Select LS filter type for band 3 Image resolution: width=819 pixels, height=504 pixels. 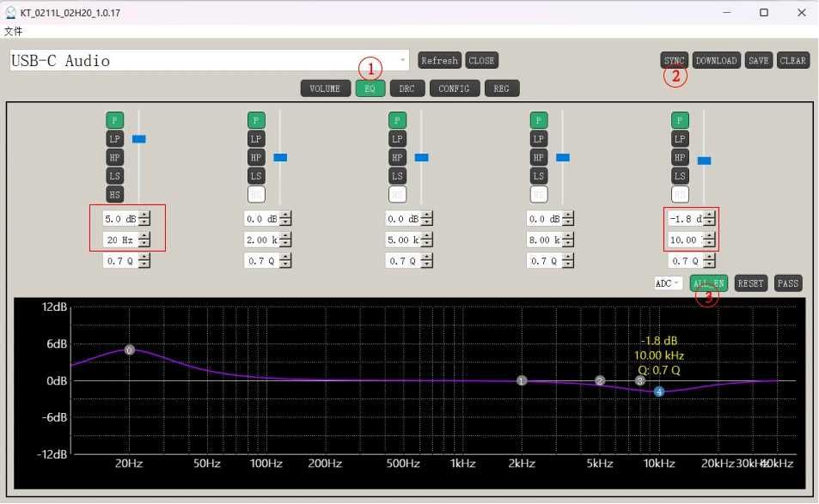click(398, 176)
